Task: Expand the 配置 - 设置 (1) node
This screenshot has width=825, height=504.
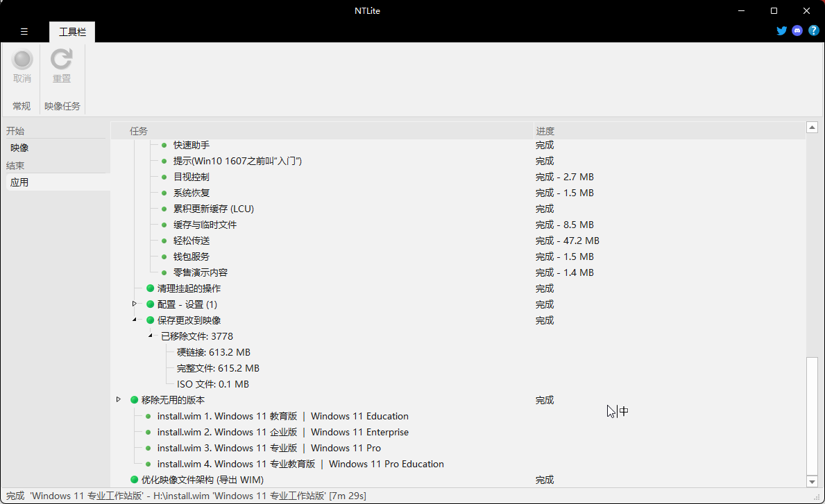Action: coord(134,304)
